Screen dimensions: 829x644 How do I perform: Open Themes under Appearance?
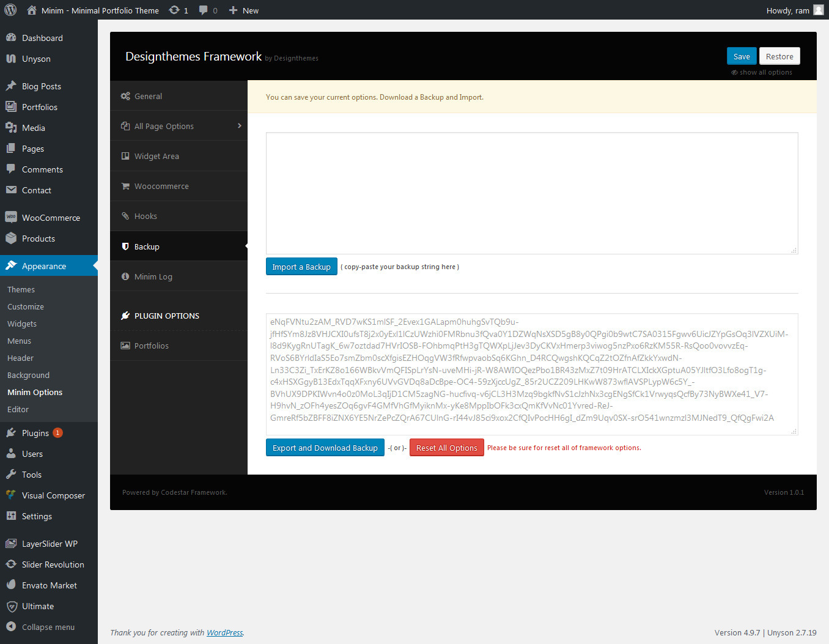21,289
